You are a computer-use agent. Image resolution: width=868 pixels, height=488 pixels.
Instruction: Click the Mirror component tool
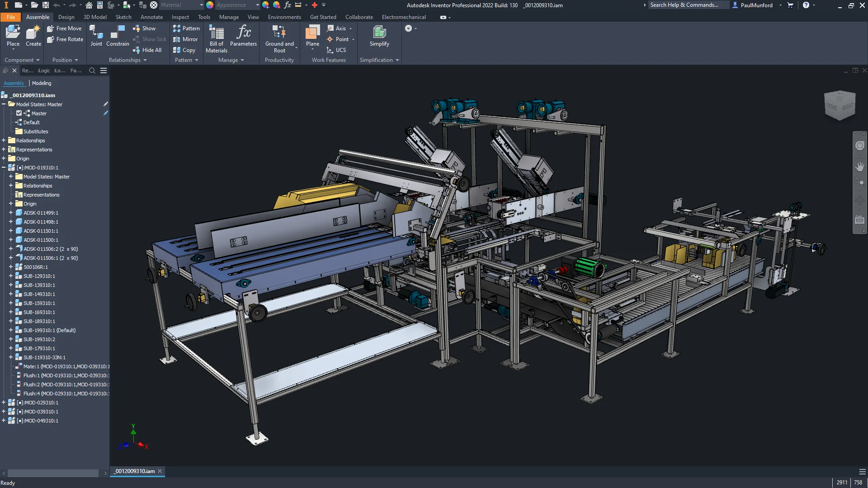coord(185,39)
